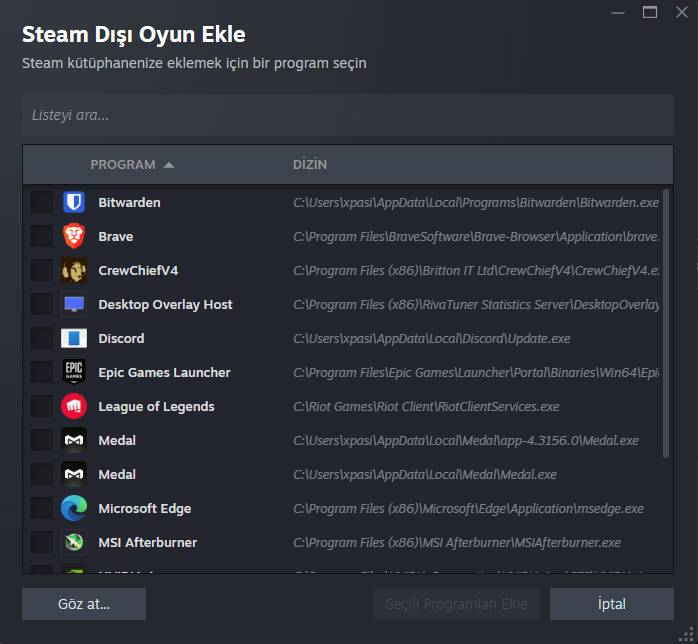The image size is (698, 644).
Task: Tick the Epic Games Launcher checkbox
Action: (42, 372)
